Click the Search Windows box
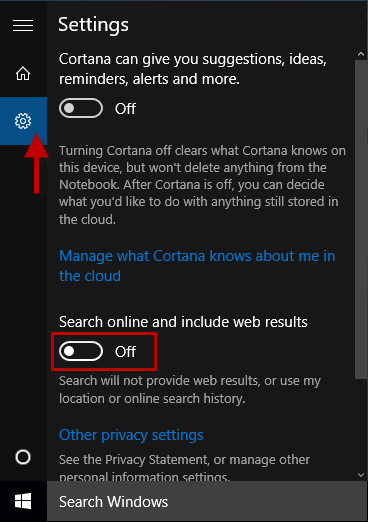This screenshot has height=522, width=368. point(207,501)
